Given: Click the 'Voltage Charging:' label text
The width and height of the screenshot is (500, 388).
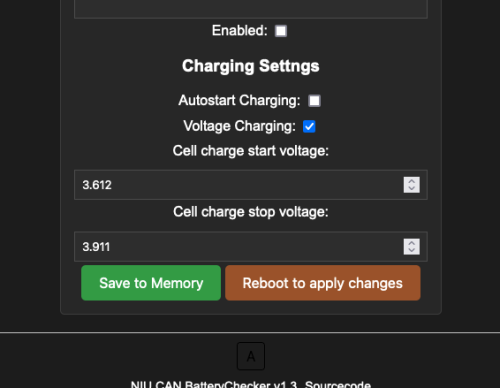Looking at the screenshot, I should click(239, 126).
